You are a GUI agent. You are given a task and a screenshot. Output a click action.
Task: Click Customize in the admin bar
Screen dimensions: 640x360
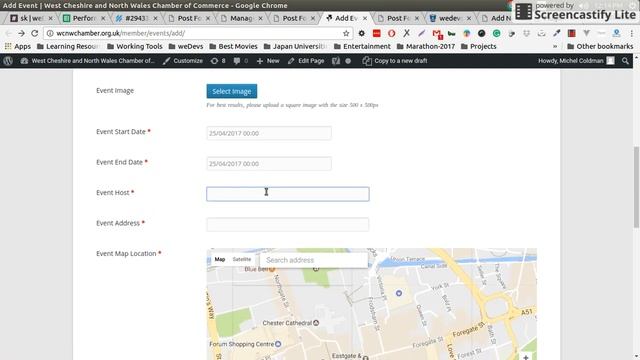click(x=183, y=61)
